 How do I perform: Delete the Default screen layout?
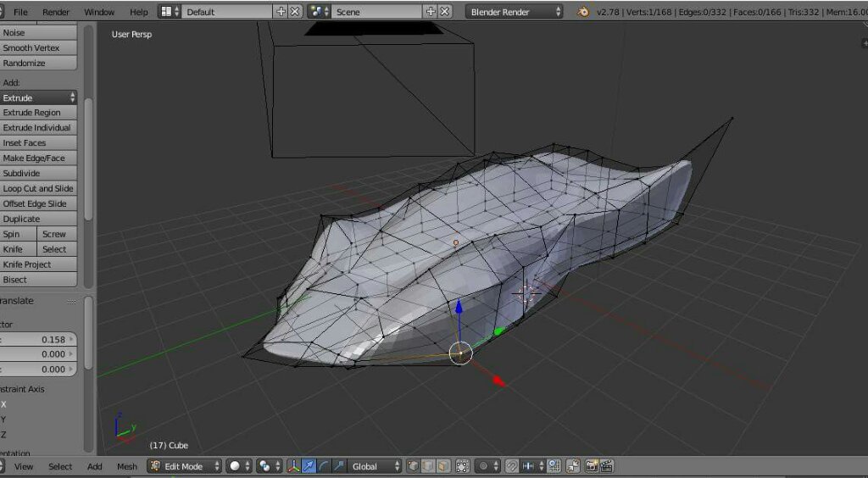(295, 12)
